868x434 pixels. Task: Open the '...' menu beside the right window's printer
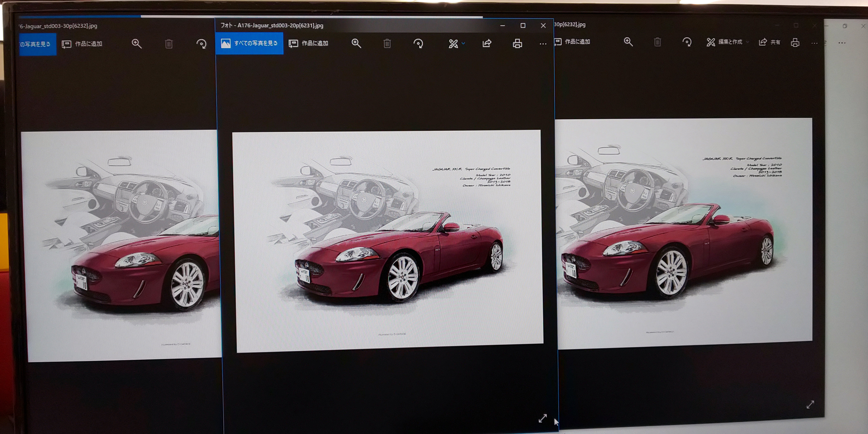point(814,43)
